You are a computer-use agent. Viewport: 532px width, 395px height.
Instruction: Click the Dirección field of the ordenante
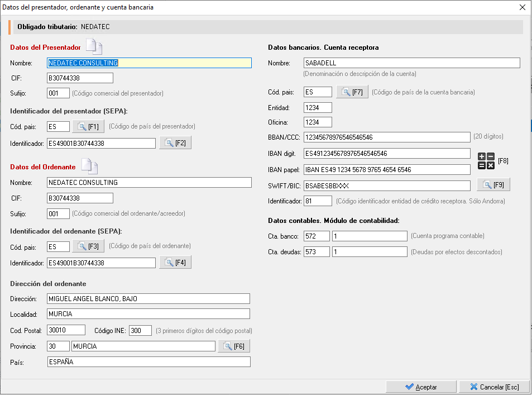pos(148,298)
